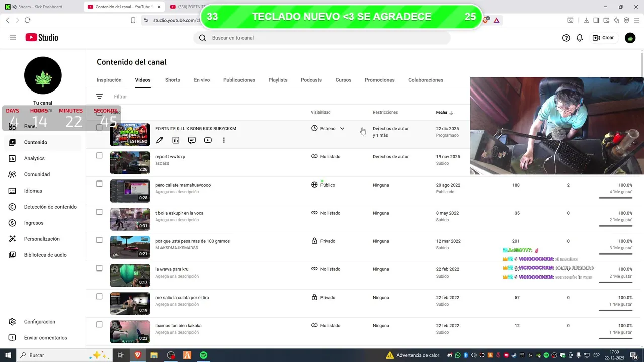Expand the Estreno visibility dropdown

click(342, 128)
